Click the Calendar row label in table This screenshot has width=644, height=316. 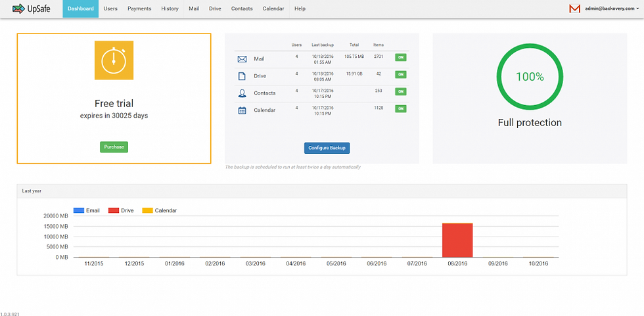[x=264, y=110]
